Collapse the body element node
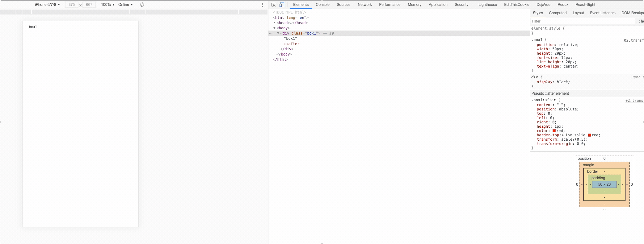 274,28
